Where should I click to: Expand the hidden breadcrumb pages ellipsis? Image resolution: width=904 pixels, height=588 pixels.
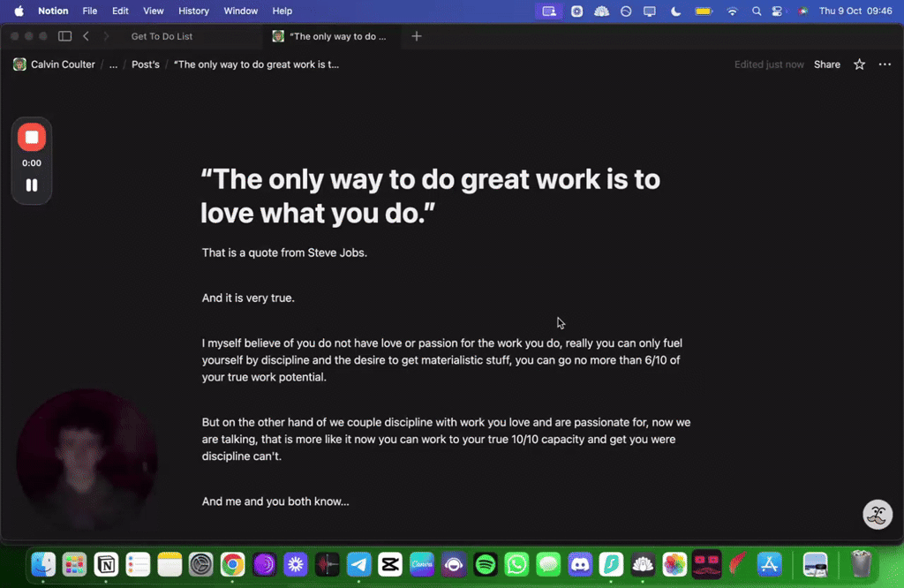click(x=112, y=64)
